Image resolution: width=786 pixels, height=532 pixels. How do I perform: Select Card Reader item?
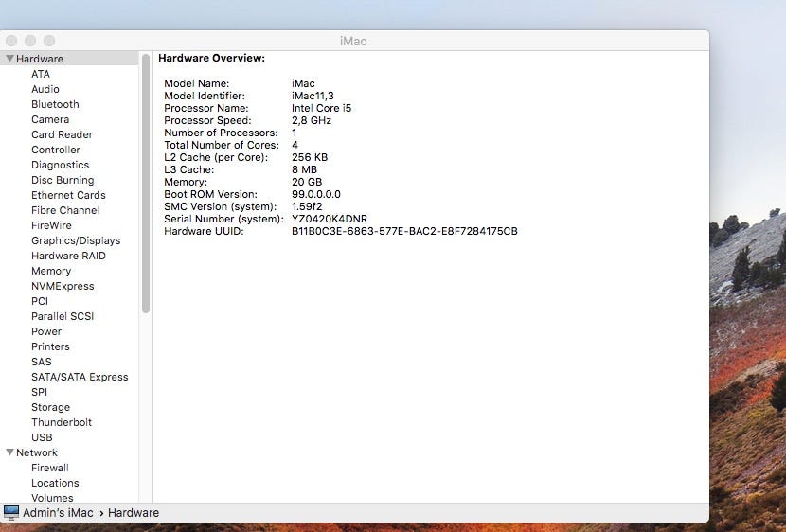(62, 134)
